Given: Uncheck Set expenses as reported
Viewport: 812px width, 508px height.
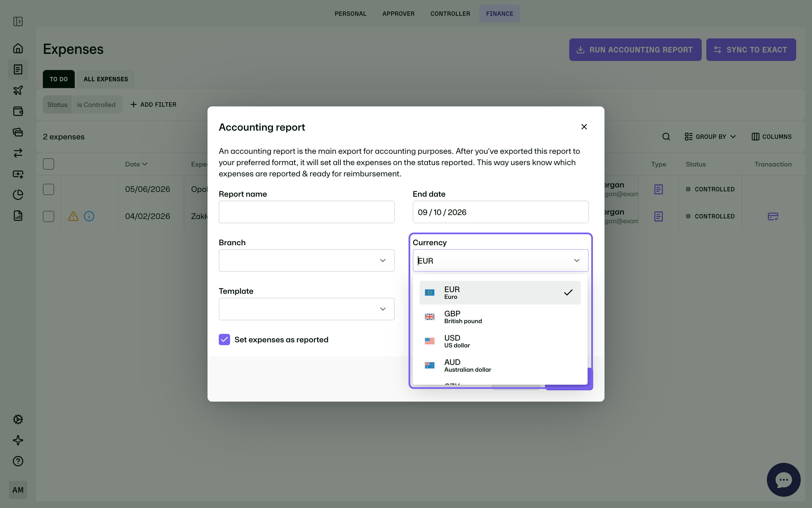Looking at the screenshot, I should (x=224, y=340).
